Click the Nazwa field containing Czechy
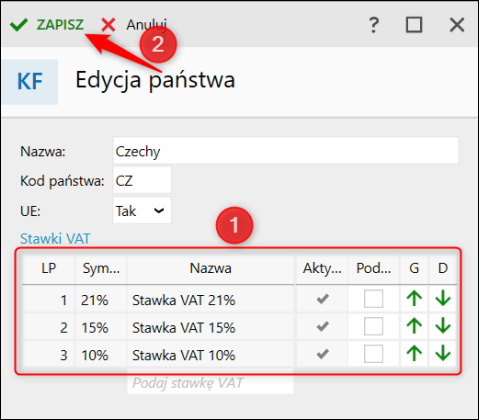The width and height of the screenshot is (479, 420). (x=286, y=150)
